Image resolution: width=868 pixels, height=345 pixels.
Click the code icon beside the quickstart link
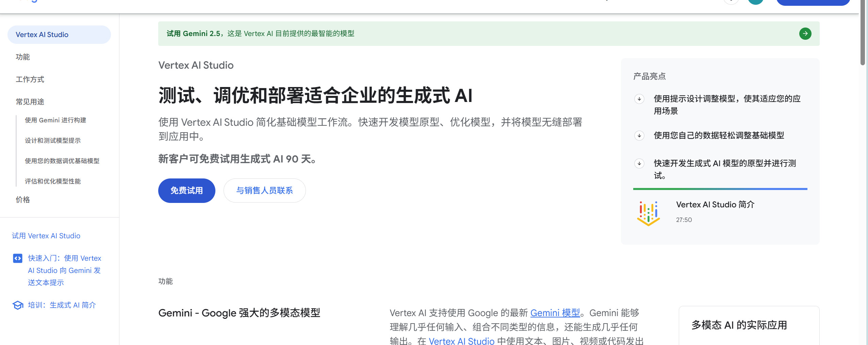click(x=18, y=258)
